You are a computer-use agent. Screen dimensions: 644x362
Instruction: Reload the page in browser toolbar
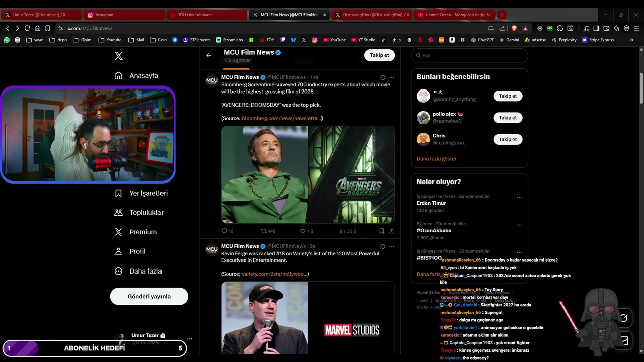click(x=27, y=28)
